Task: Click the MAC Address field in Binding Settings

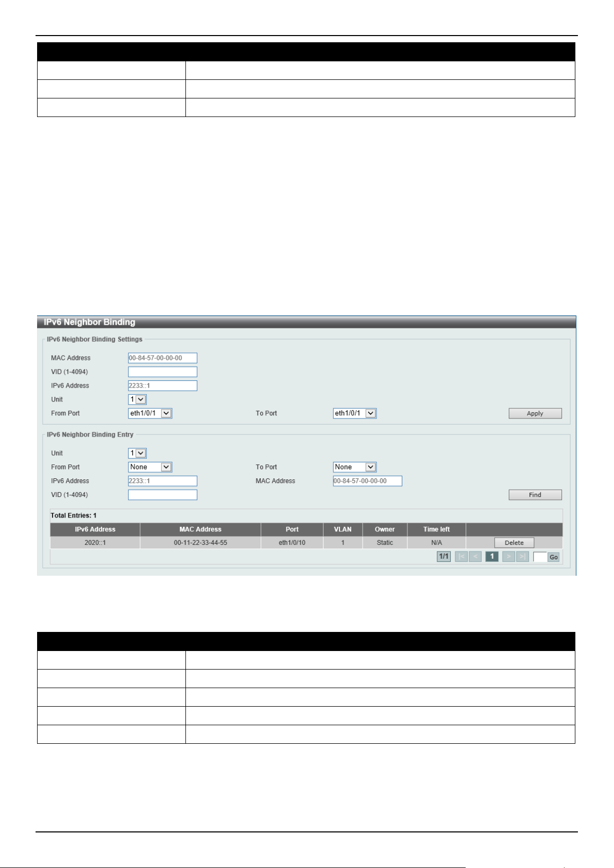Action: pos(163,358)
